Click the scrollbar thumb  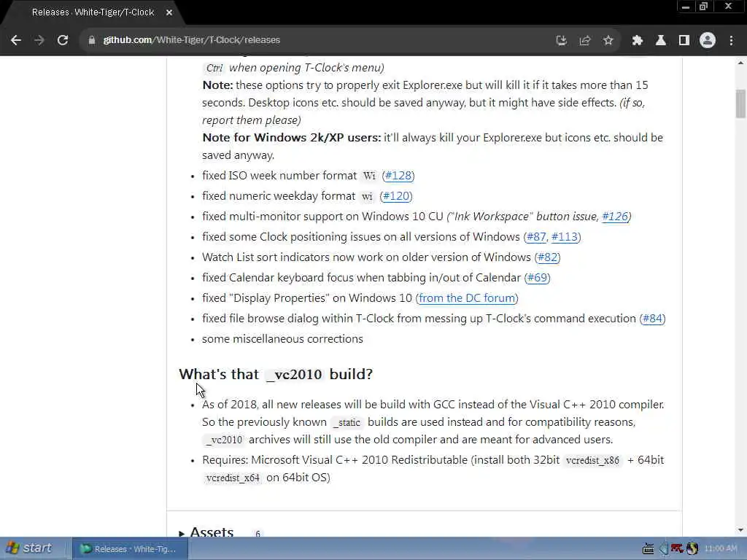740,104
